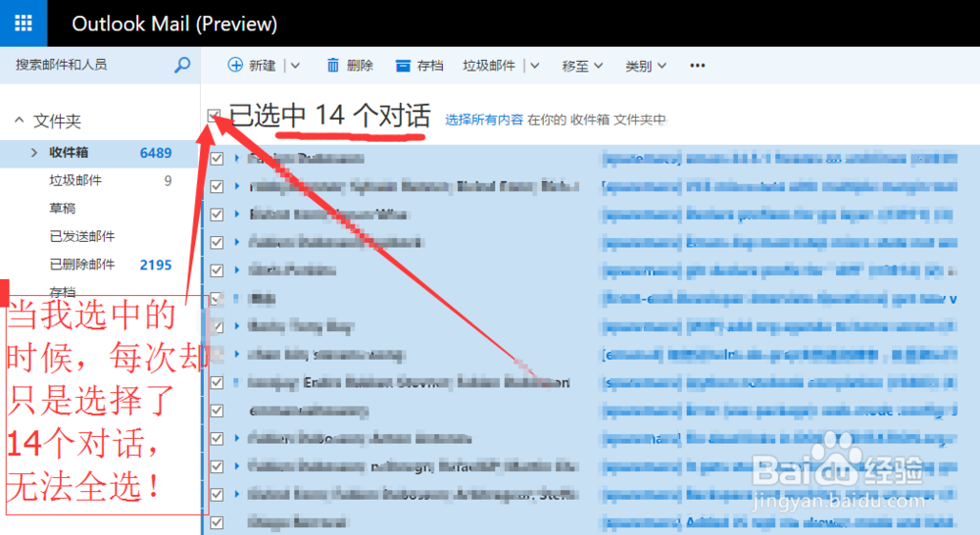This screenshot has width=980, height=535.
Task: Uncheck the fourth message checkbox
Action: pos(217,242)
